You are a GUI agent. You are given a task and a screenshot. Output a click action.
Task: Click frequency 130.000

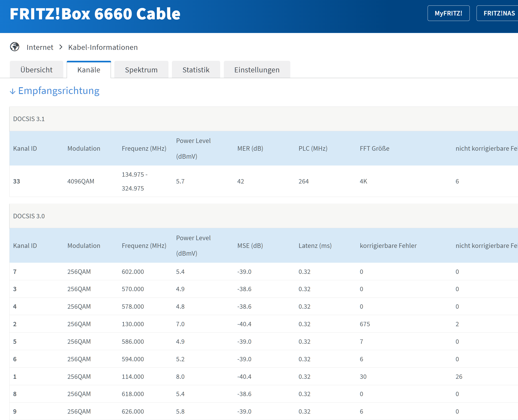point(133,324)
